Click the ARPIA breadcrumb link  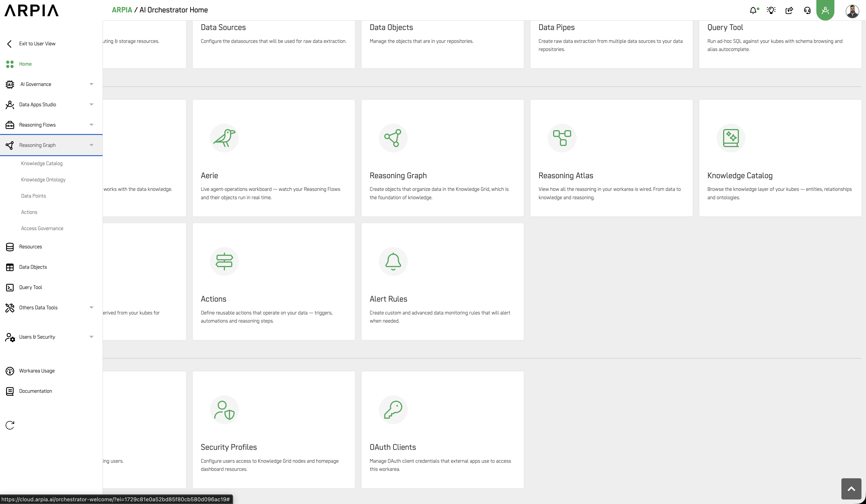(122, 10)
